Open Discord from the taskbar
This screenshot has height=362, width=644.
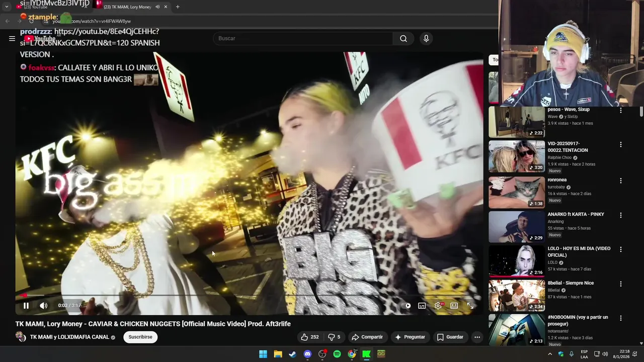307,354
